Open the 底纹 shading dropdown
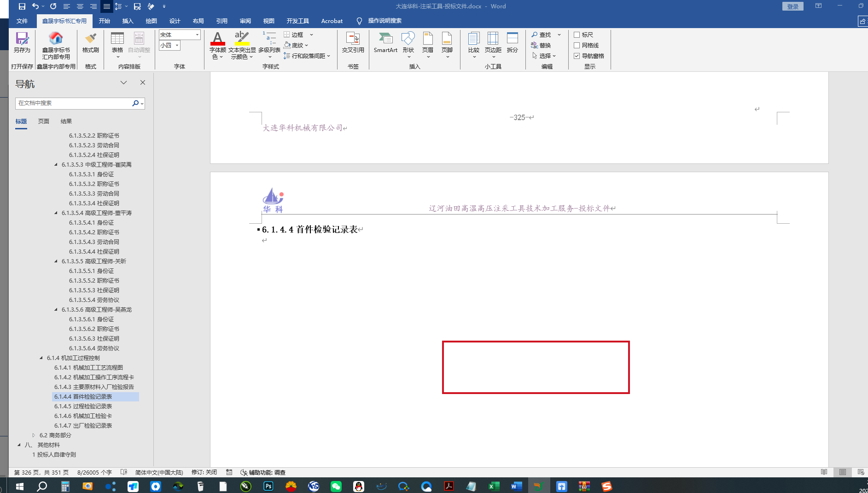This screenshot has height=493, width=868. coord(306,45)
